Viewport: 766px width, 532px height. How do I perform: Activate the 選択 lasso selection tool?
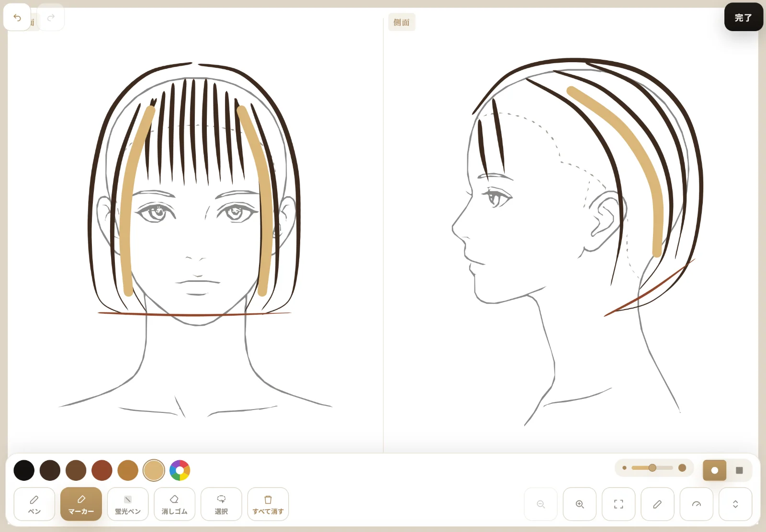pyautogui.click(x=221, y=504)
